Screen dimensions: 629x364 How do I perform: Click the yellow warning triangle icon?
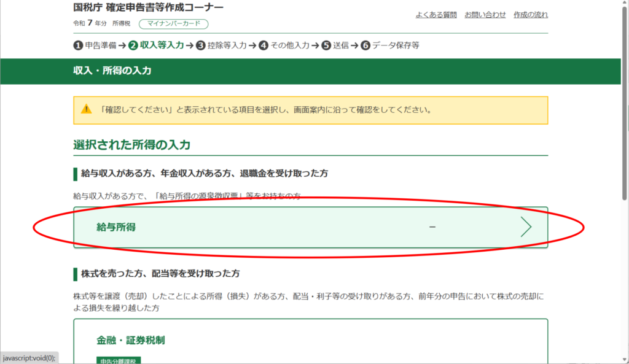[x=86, y=110]
